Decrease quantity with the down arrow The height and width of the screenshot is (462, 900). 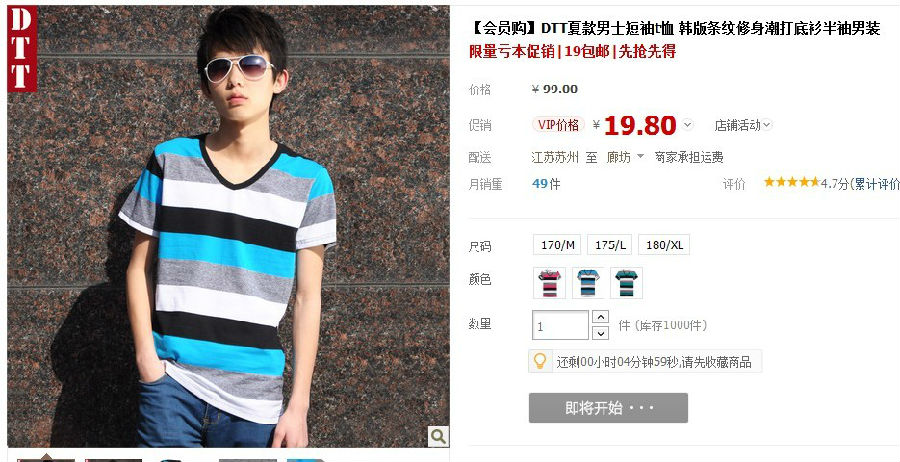coord(600,333)
